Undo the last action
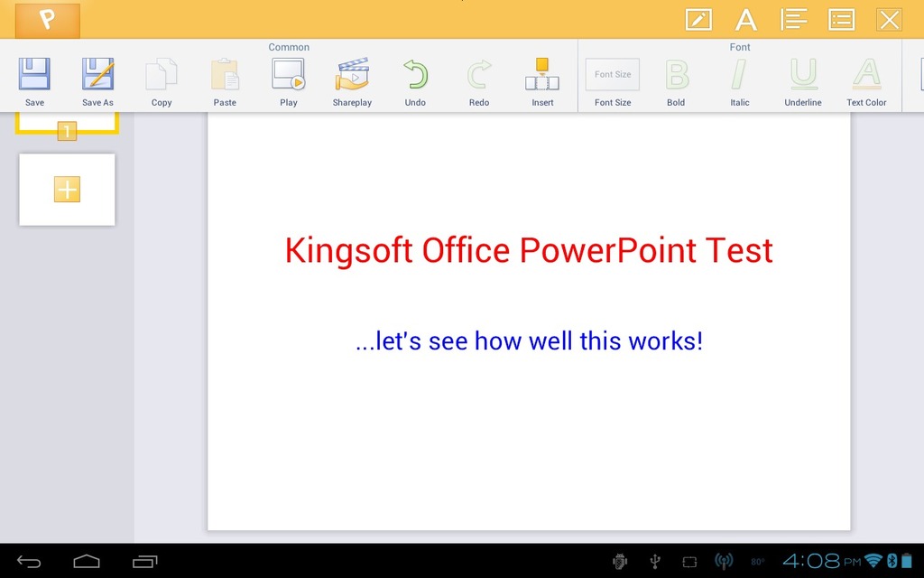Viewport: 924px width, 578px height. click(415, 74)
